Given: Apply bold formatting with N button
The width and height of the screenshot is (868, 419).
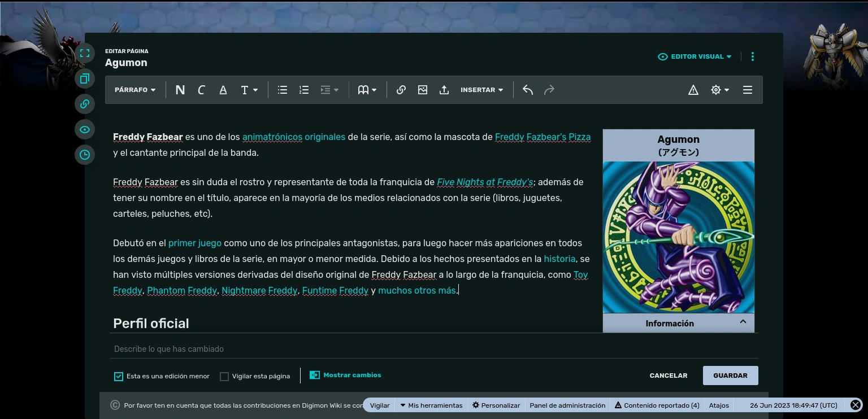Looking at the screenshot, I should [x=180, y=90].
